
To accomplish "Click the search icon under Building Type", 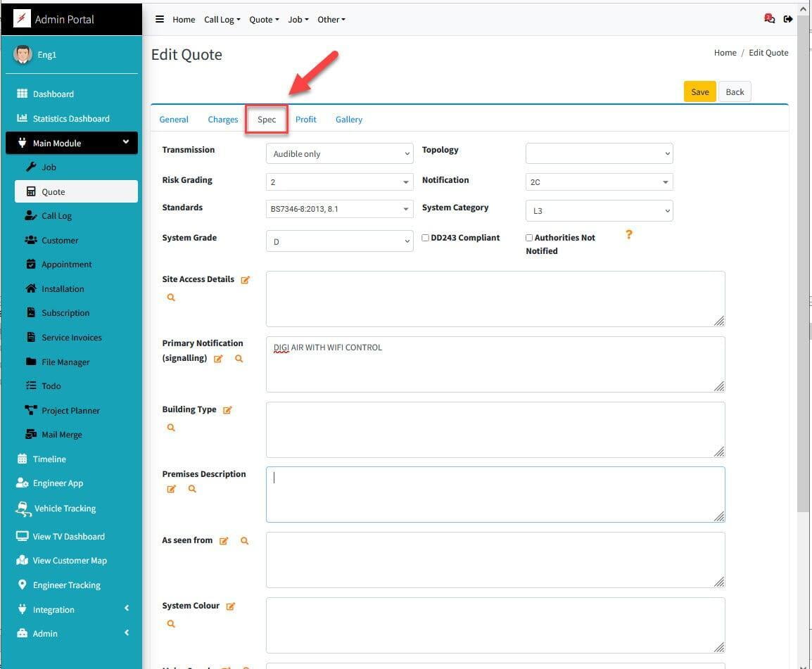I will pos(171,428).
